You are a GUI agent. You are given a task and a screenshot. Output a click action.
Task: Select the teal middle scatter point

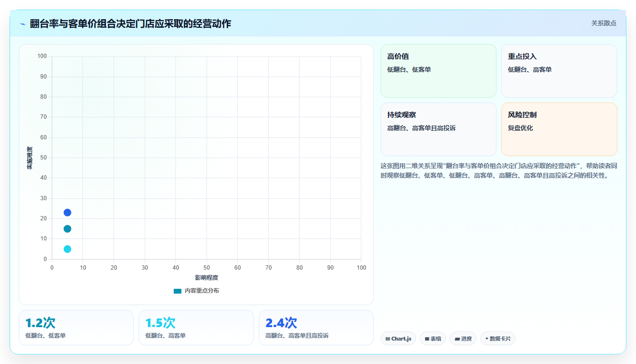(67, 229)
